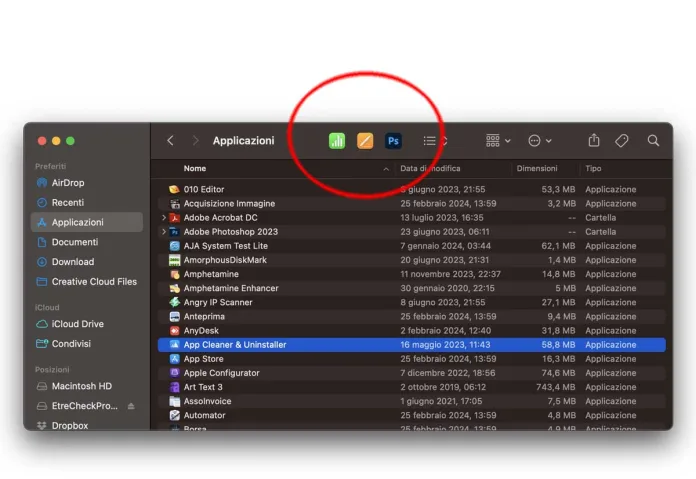
Task: Expand the Adobe Acrobat DC folder
Action: (x=164, y=218)
